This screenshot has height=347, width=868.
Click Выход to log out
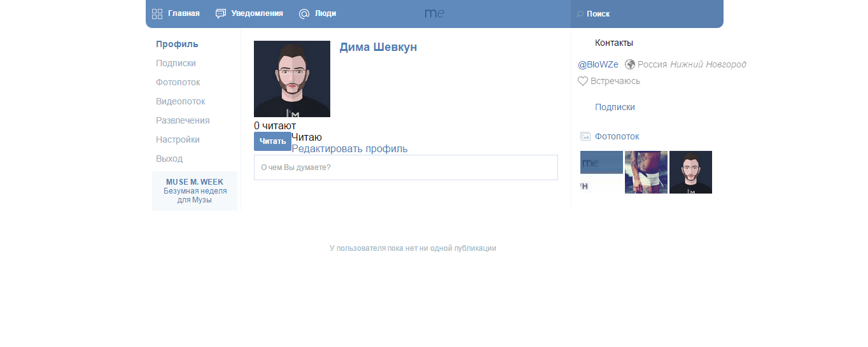click(x=169, y=159)
